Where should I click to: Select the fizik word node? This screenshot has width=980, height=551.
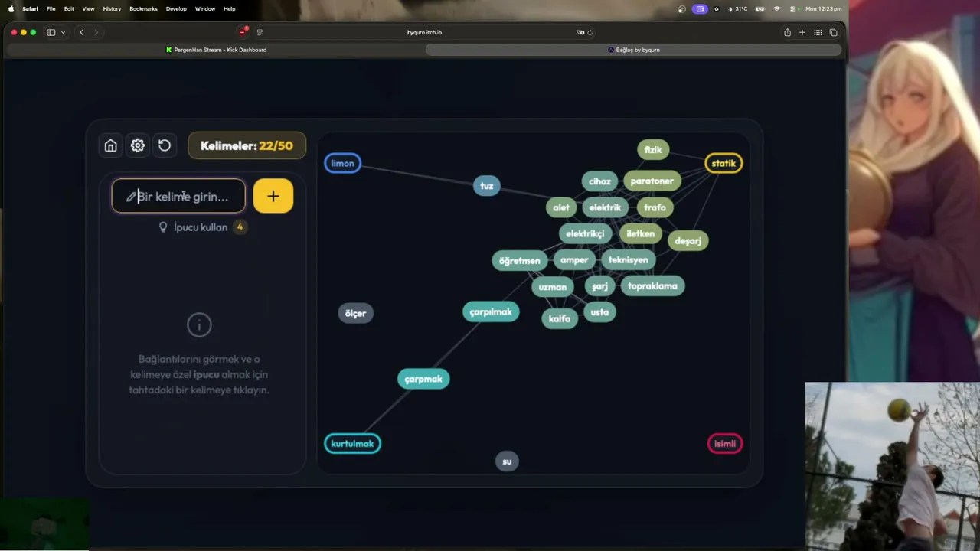[653, 150]
